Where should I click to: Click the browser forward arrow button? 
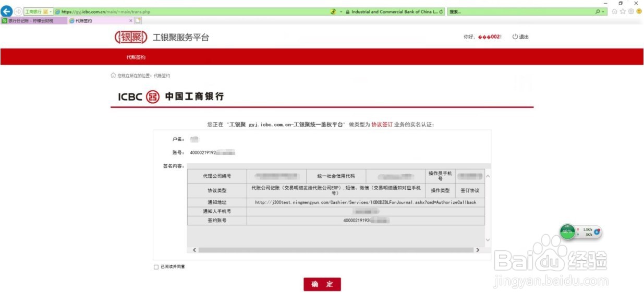click(18, 11)
